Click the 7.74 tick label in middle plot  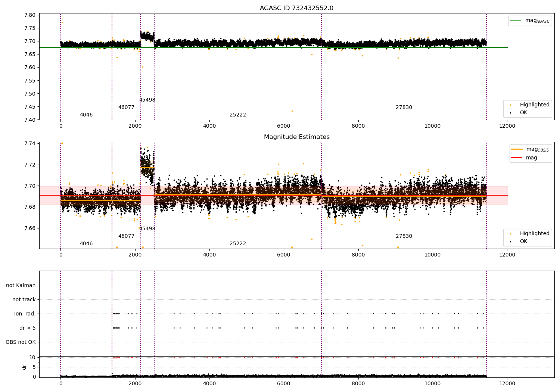point(30,144)
